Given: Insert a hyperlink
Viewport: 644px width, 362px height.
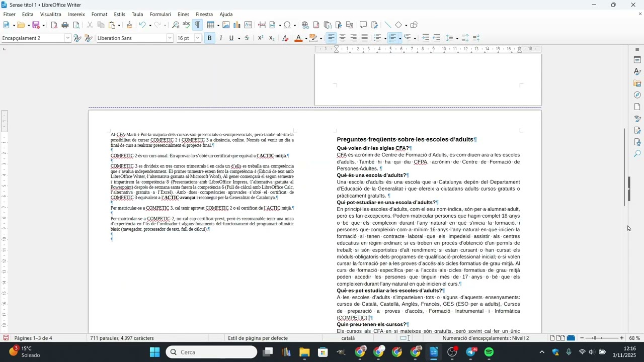Looking at the screenshot, I should click(x=305, y=25).
